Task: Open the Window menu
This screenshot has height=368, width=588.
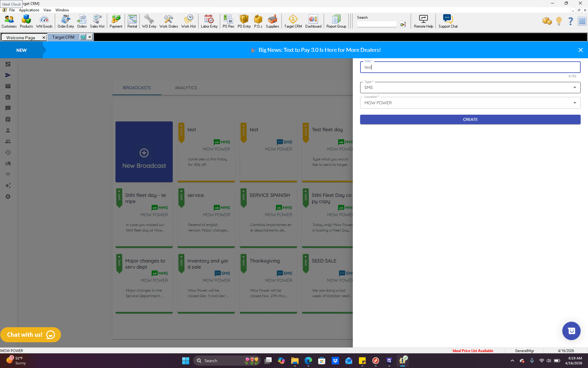Action: tap(62, 10)
